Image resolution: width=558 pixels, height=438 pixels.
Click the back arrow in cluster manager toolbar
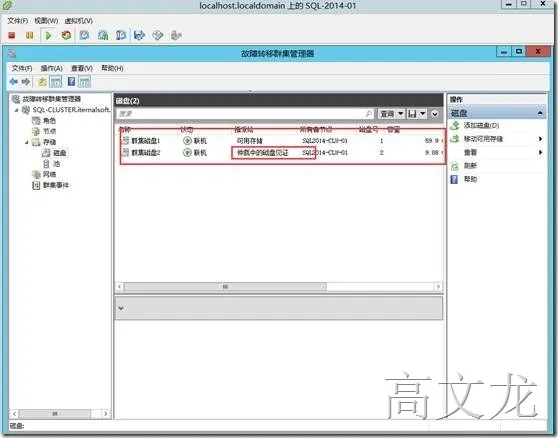point(14,82)
